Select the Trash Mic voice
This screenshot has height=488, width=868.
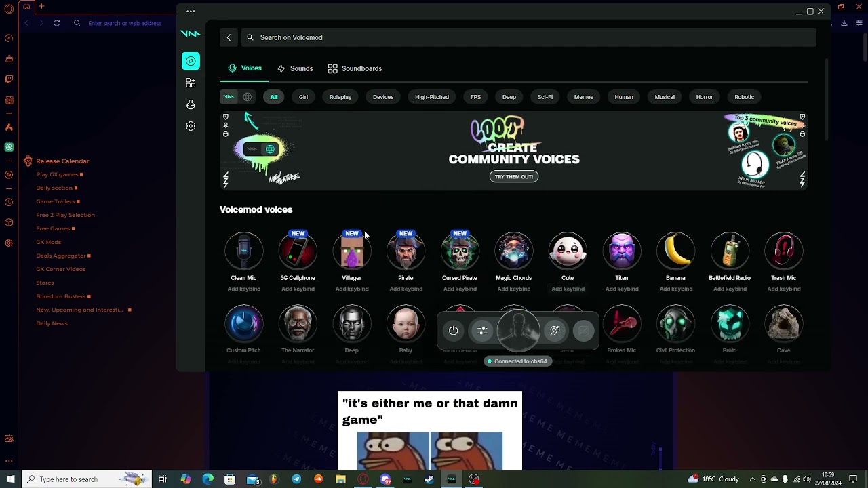click(x=783, y=251)
